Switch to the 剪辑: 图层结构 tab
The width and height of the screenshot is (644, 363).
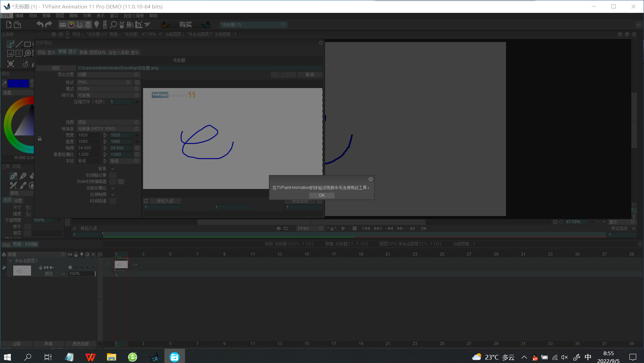pyautogui.click(x=92, y=52)
